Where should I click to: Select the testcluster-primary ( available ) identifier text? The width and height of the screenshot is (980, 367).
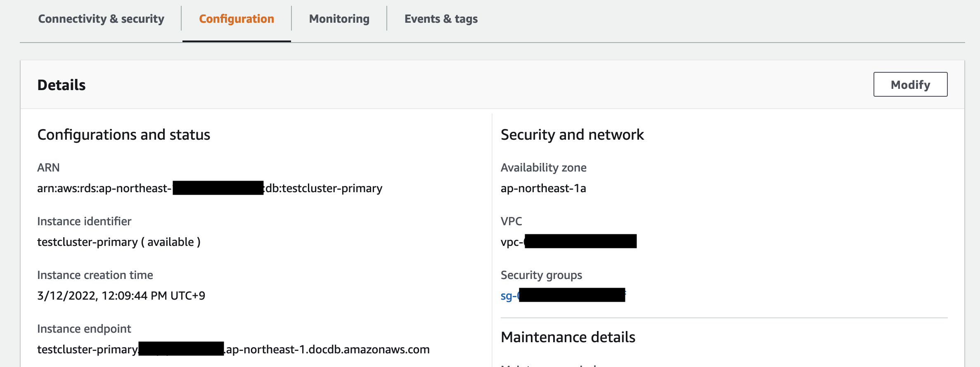click(x=118, y=242)
